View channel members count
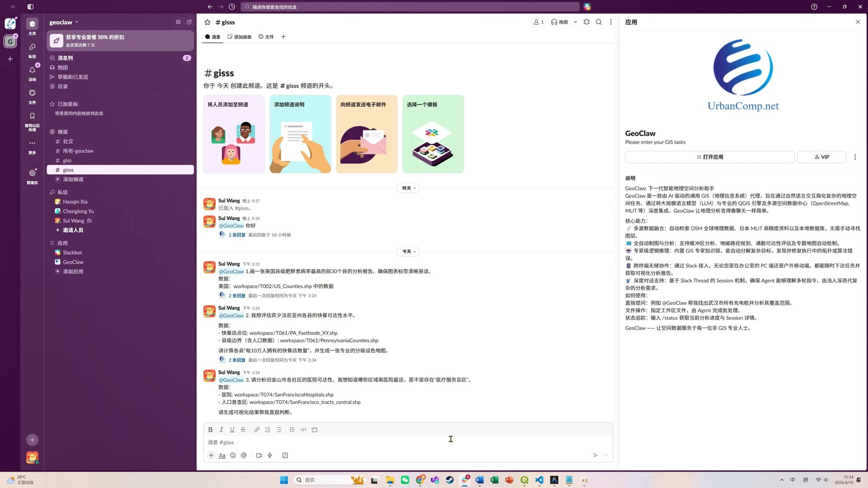 tap(539, 22)
